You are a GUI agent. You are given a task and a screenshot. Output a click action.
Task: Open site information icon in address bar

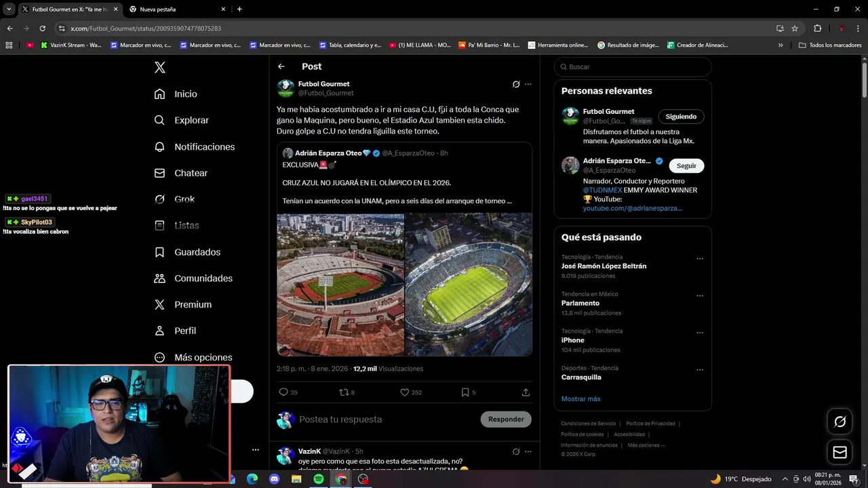click(62, 28)
